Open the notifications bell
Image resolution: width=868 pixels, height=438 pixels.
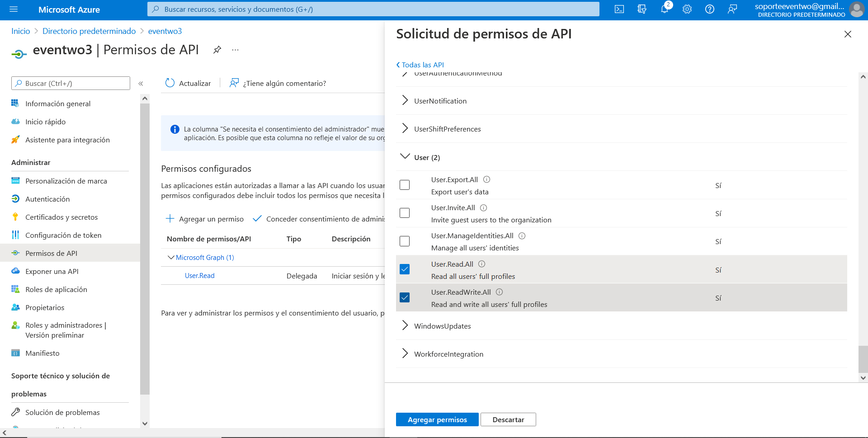click(665, 9)
